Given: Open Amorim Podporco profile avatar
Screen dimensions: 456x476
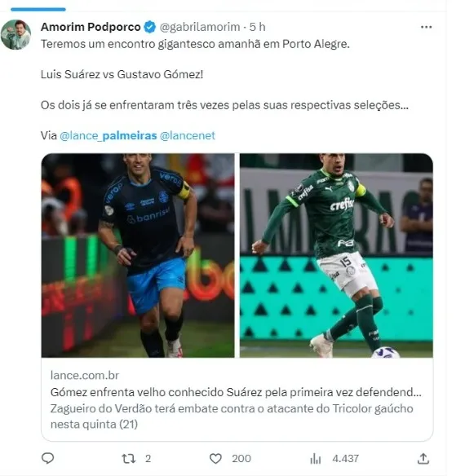Looking at the screenshot, I should pyautogui.click(x=15, y=34).
